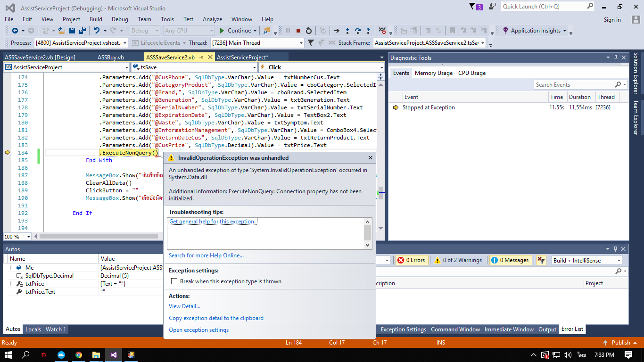
Task: Switch to the ASSBuy.vb tab
Action: click(111, 58)
